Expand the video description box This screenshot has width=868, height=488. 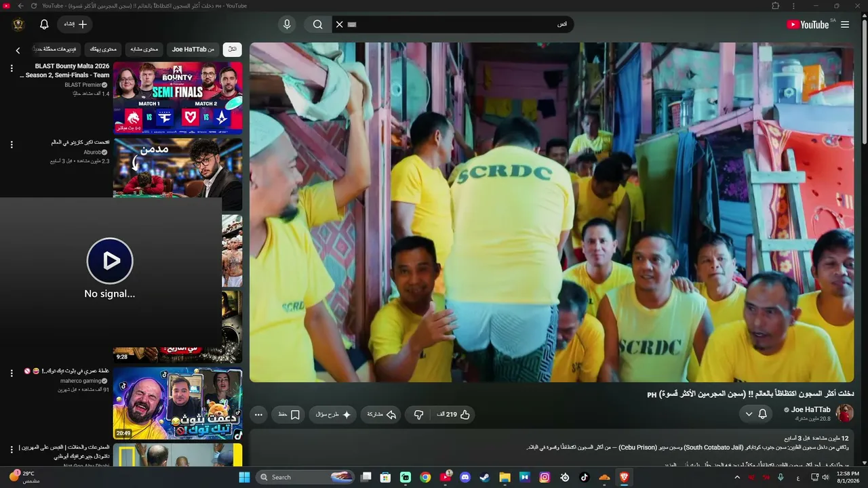click(551, 448)
